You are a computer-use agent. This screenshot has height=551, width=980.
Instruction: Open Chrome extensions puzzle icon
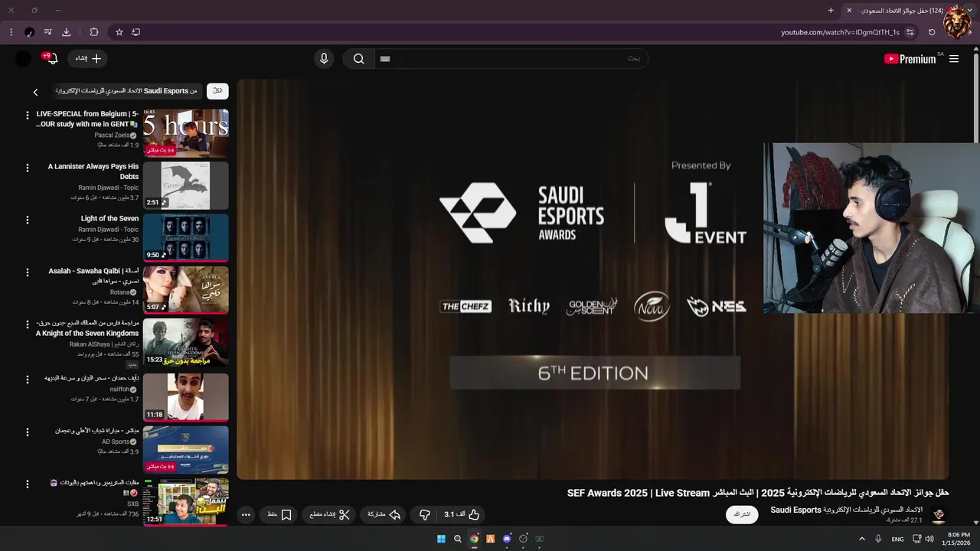(x=94, y=32)
